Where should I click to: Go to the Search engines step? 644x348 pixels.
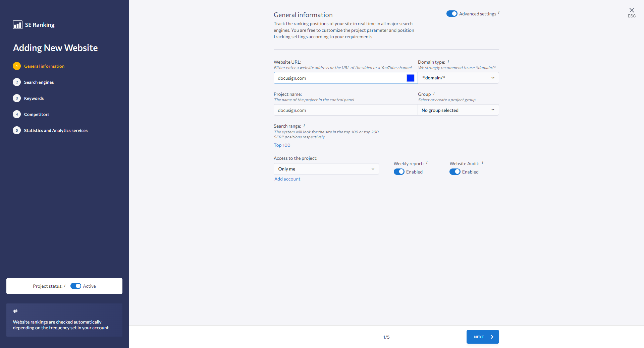point(39,82)
